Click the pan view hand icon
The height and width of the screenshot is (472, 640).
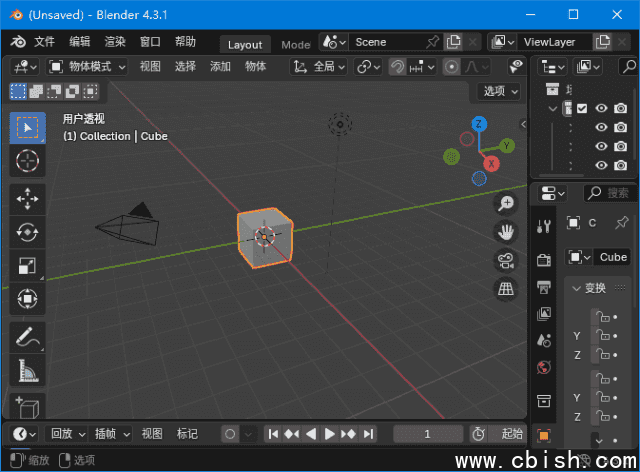point(506,232)
